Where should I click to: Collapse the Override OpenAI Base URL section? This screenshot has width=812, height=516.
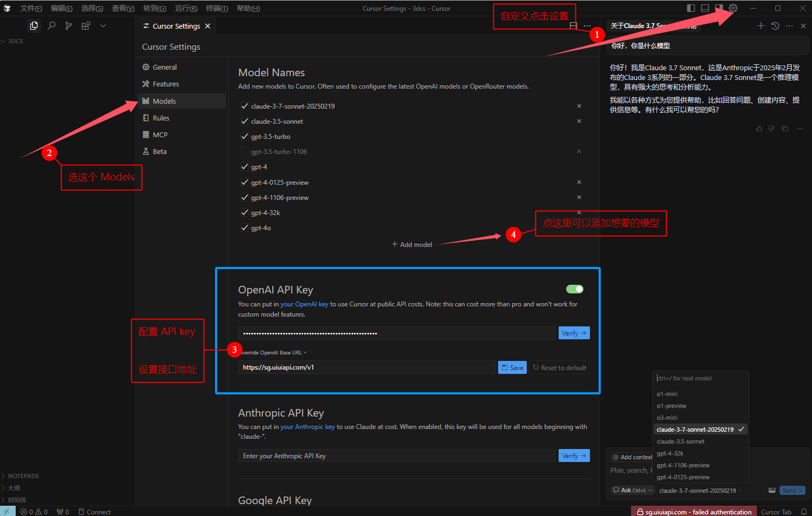pyautogui.click(x=273, y=353)
